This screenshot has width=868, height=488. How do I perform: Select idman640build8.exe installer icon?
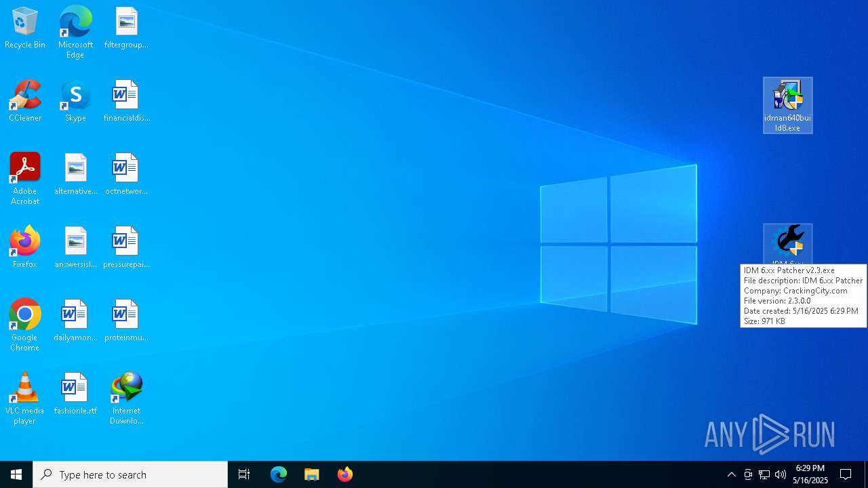(x=787, y=105)
